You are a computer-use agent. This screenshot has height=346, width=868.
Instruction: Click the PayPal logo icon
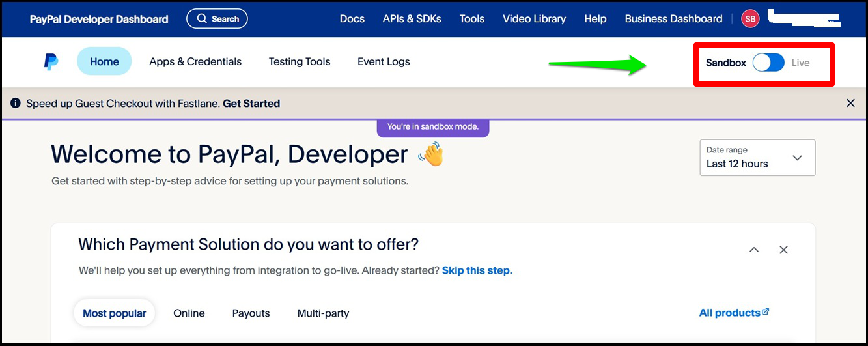[51, 62]
